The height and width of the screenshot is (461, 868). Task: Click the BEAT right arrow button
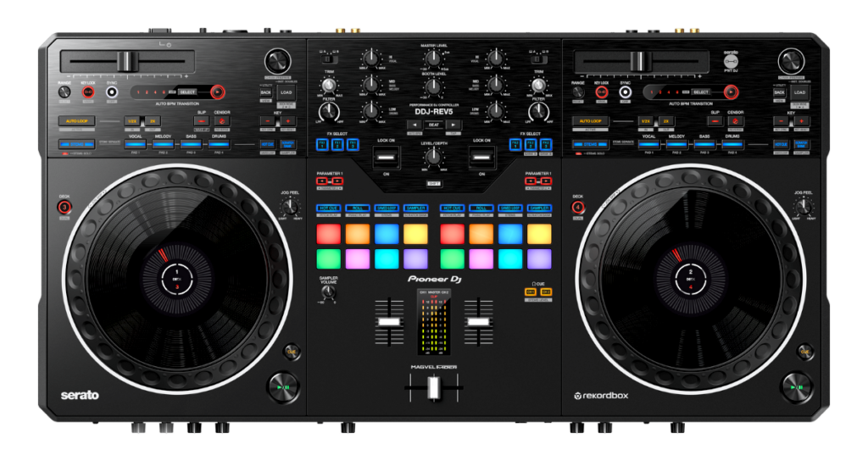(453, 125)
